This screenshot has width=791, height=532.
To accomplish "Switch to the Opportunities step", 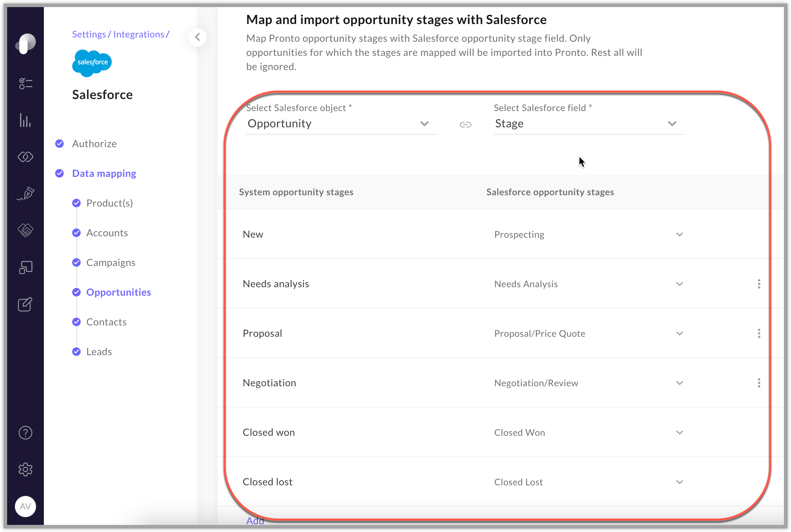I will (x=119, y=292).
